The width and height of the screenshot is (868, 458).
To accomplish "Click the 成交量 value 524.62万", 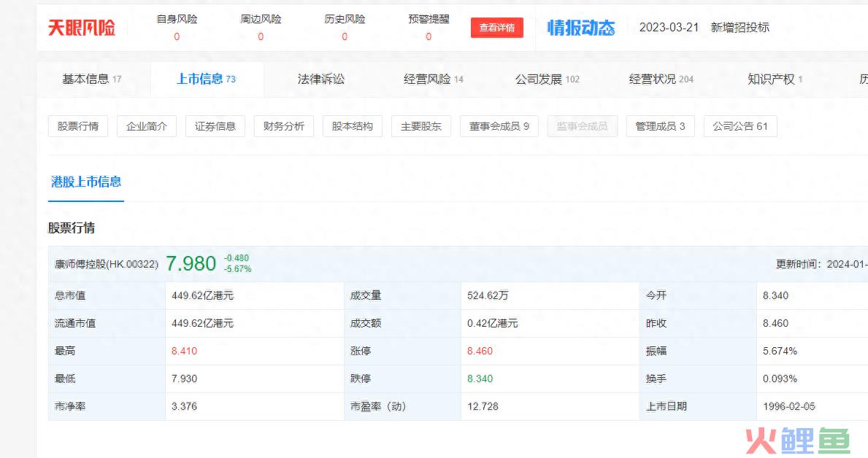I will tap(488, 296).
